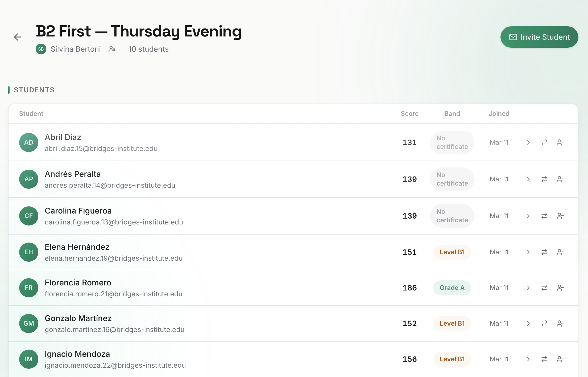
Task: Transfer Carolina Figueroa via swap arrows icon
Action: (x=544, y=216)
